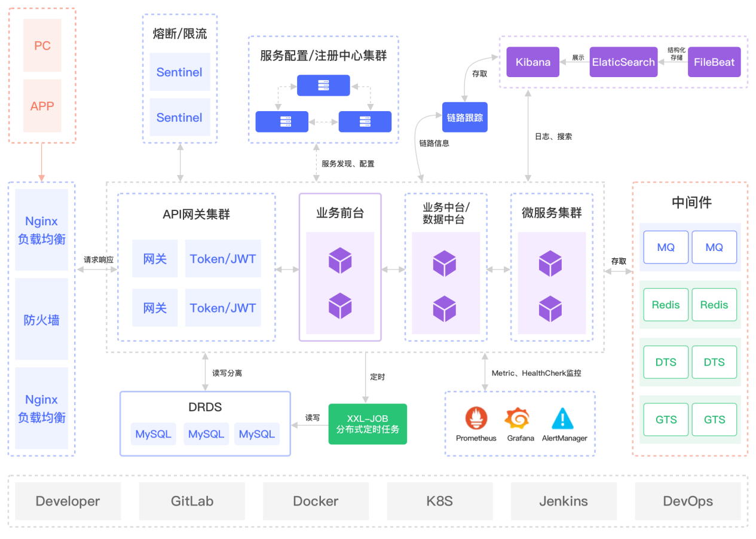Image resolution: width=756 pixels, height=539 pixels.
Task: Click the bottom-left server icon in the registry cluster
Action: pos(281,122)
